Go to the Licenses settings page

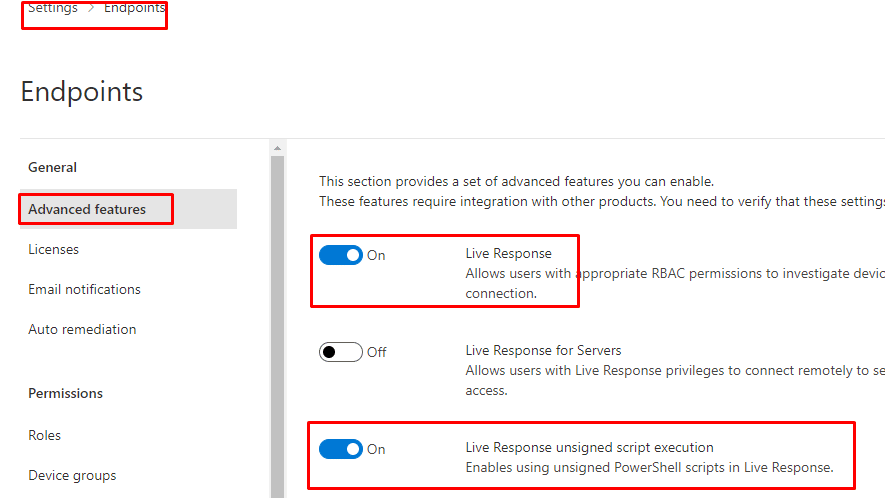click(53, 249)
